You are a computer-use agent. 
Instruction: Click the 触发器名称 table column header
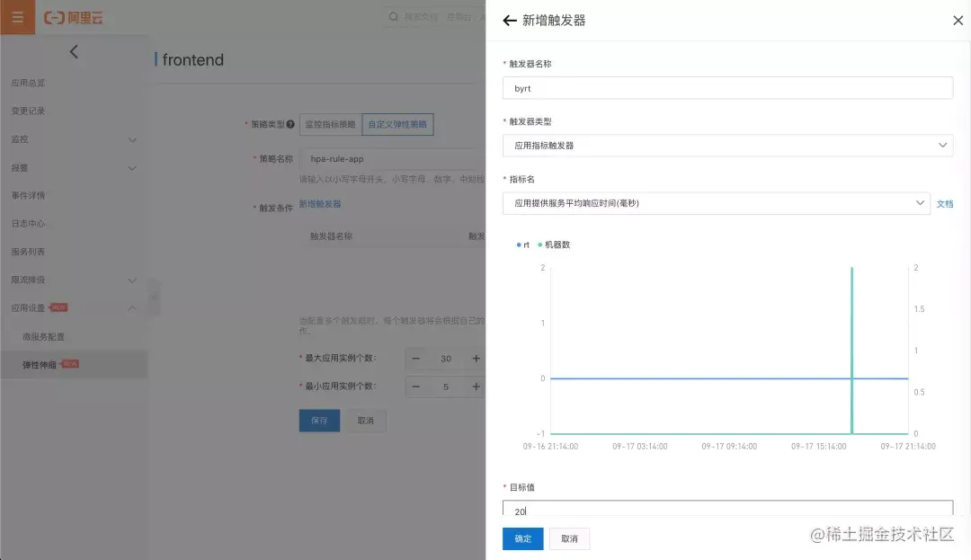(x=331, y=236)
